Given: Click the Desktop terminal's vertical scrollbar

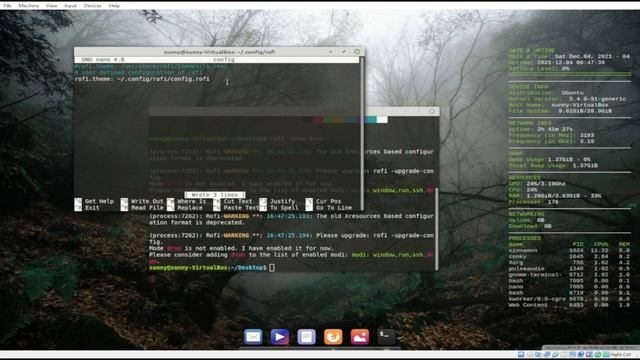Looking at the screenshot, I should (437, 229).
